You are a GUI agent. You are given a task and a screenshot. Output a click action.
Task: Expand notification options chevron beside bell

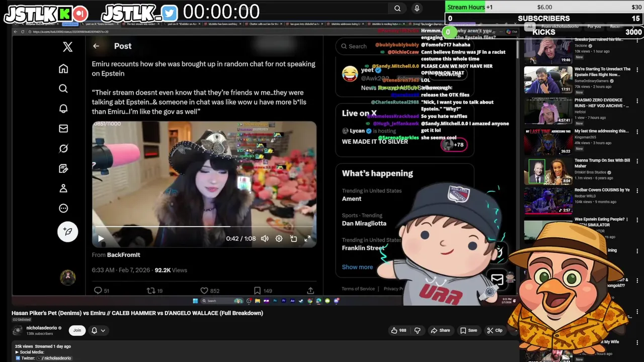(x=103, y=330)
